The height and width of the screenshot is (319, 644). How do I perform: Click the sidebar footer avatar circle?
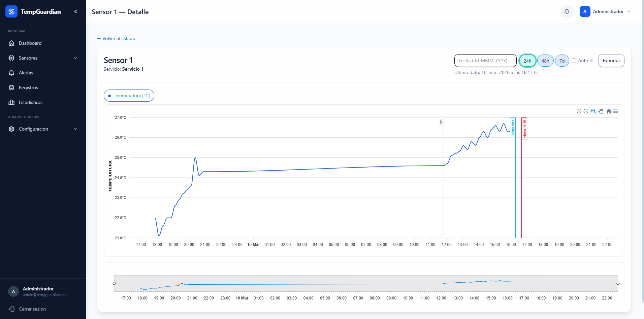point(13,291)
